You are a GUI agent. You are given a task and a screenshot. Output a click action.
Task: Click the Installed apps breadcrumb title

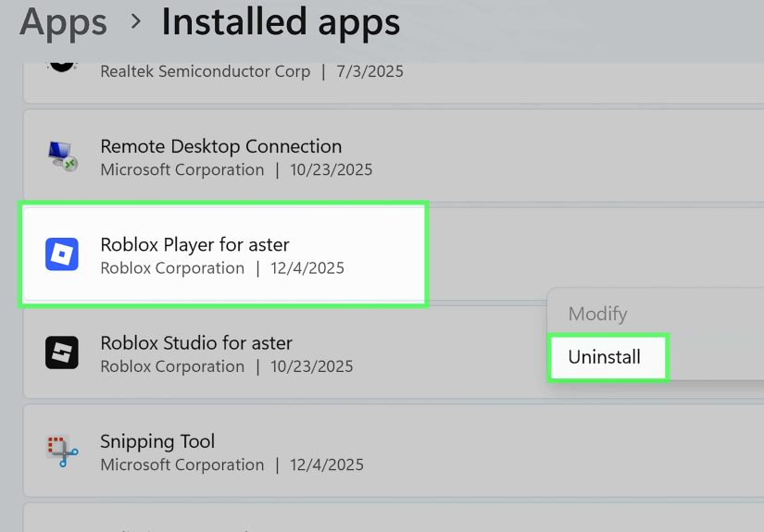281,23
